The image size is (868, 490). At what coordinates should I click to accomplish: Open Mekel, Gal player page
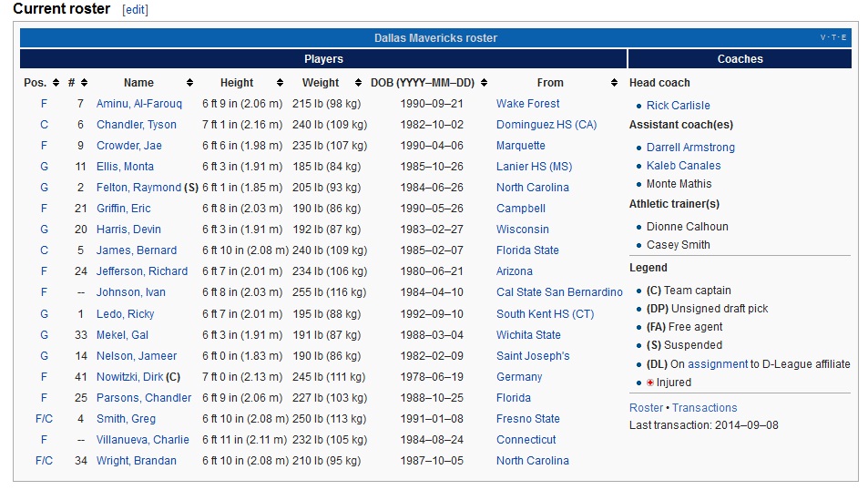pos(122,335)
